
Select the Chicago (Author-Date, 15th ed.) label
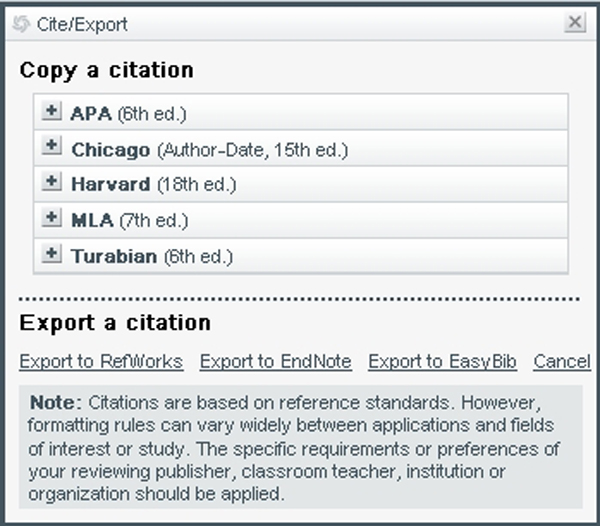pyautogui.click(x=210, y=149)
